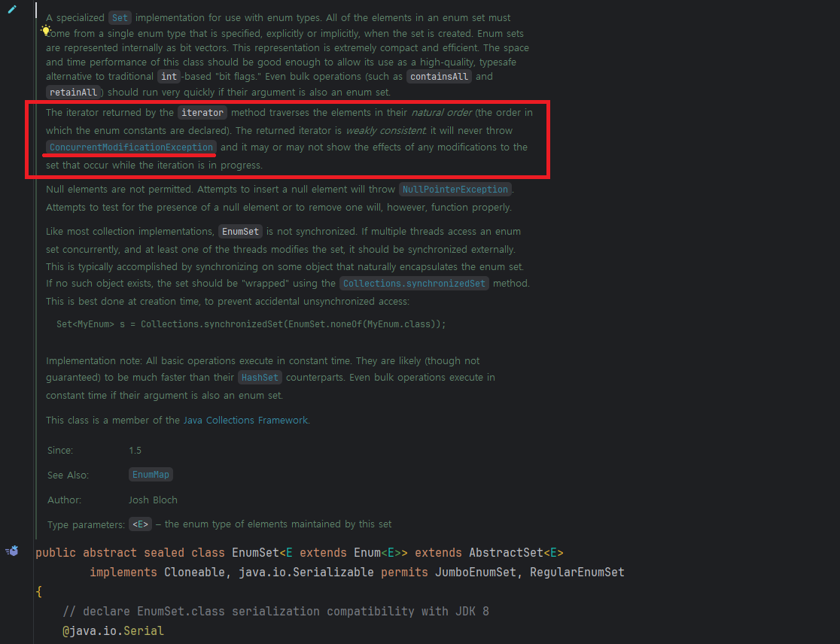The height and width of the screenshot is (644, 840).
Task: Click the pencil icon to toggle rendered docs
Action: [x=12, y=10]
